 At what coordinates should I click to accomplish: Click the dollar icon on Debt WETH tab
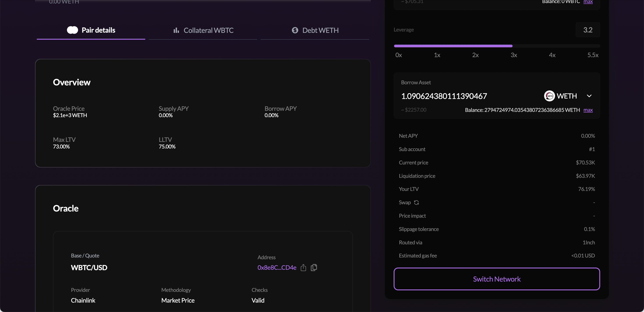pos(295,30)
